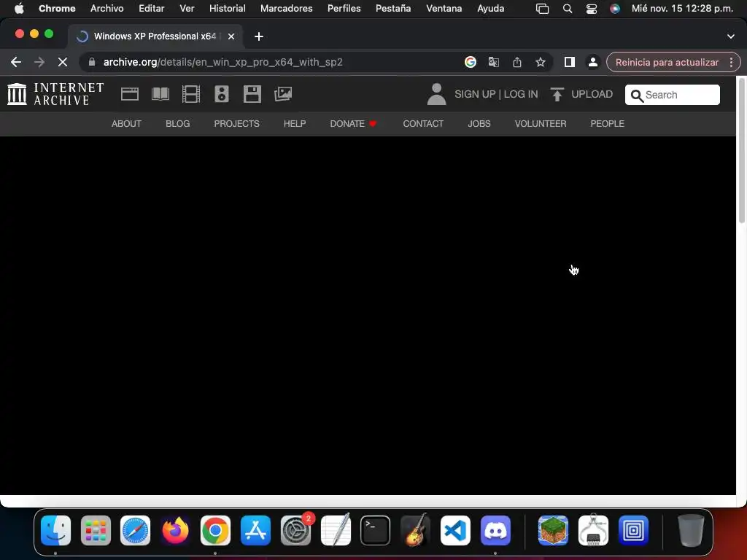747x560 pixels.
Task: Open the Texts book icon
Action: click(x=160, y=94)
